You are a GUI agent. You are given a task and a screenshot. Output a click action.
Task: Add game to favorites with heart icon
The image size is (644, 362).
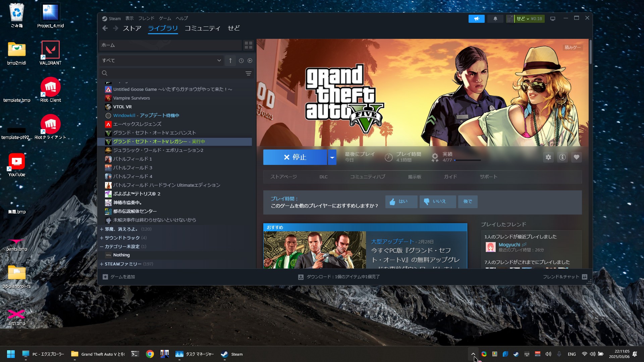[x=576, y=157]
